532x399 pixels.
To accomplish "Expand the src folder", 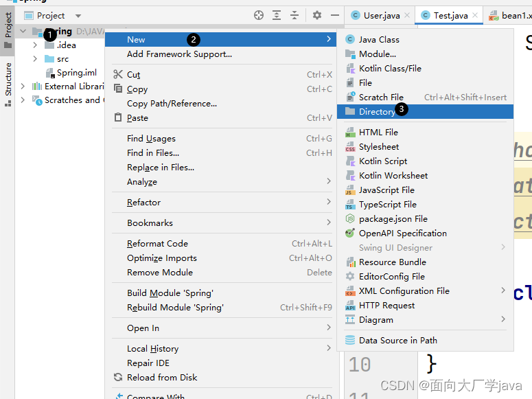I will tap(35, 59).
